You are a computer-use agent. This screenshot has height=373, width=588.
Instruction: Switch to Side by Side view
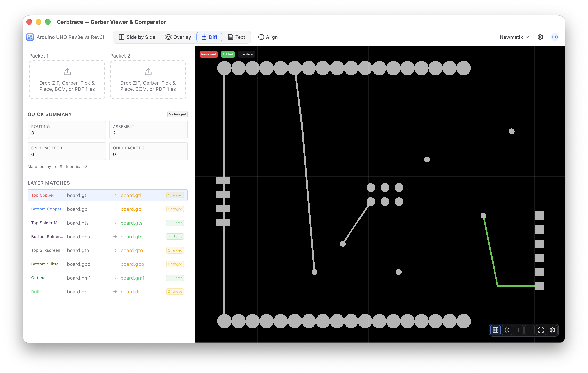pos(137,37)
